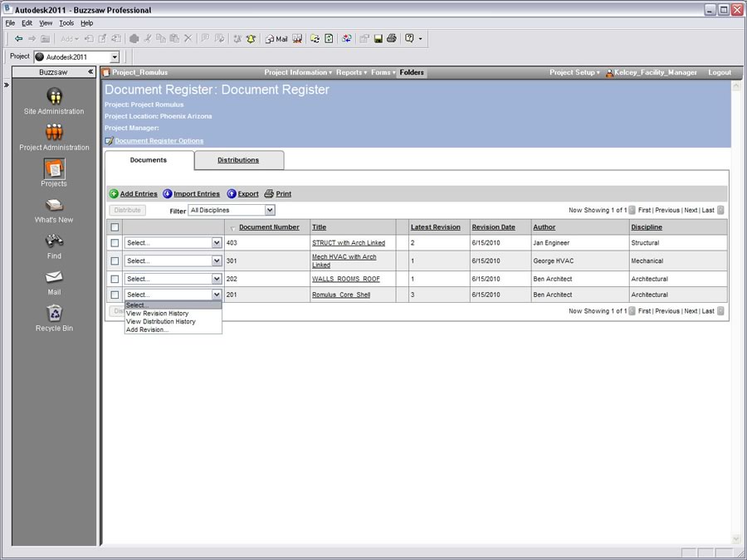
Task: Open Document Register Options link
Action: pos(159,141)
